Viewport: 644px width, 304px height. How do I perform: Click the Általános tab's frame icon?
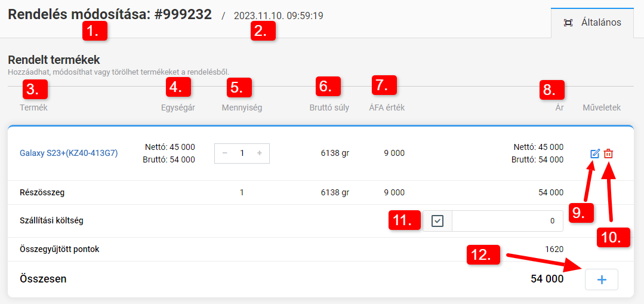tap(568, 23)
